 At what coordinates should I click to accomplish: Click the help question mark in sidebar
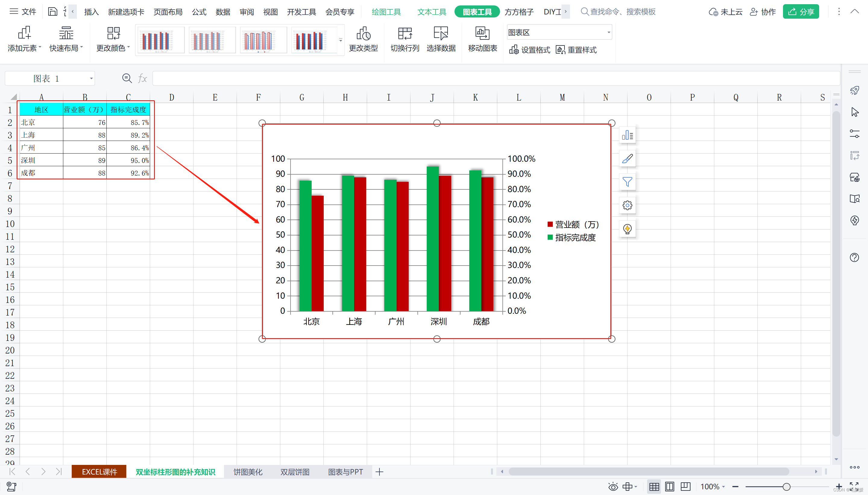[854, 257]
